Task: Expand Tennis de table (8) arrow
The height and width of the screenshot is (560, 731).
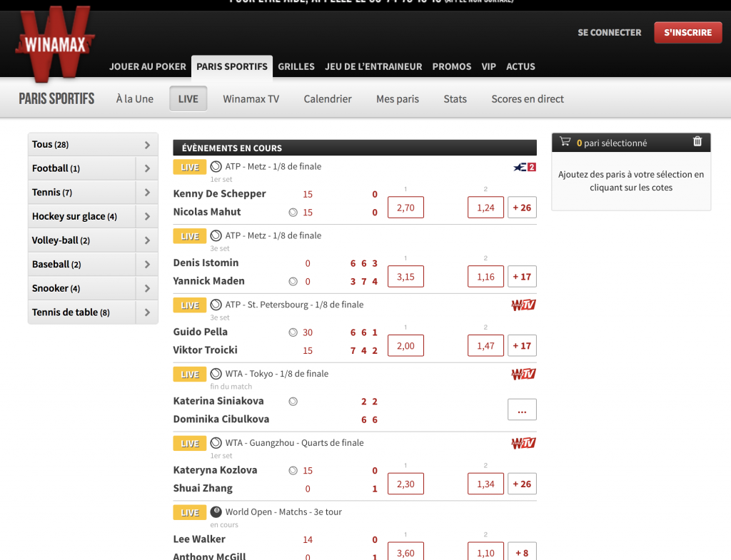Action: (147, 312)
